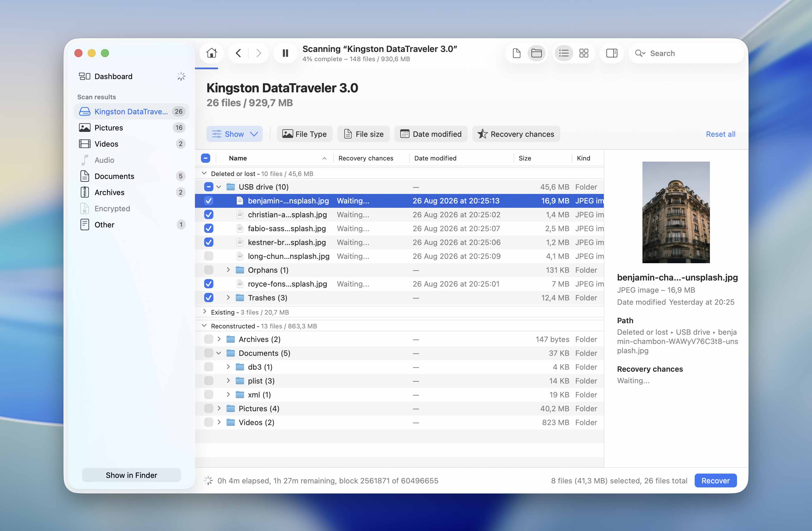Uncheck Trashes (3) folder checkbox
The width and height of the screenshot is (812, 531).
[x=208, y=298]
